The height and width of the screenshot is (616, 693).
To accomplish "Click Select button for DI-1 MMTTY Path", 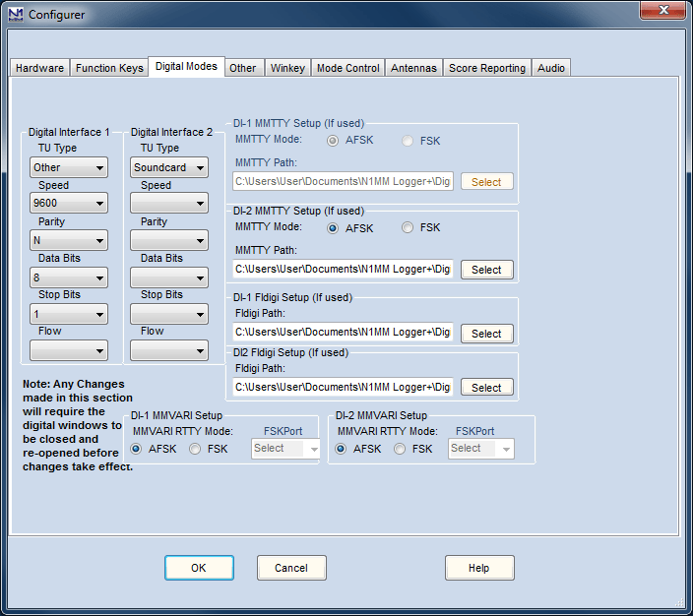I will pos(486,182).
